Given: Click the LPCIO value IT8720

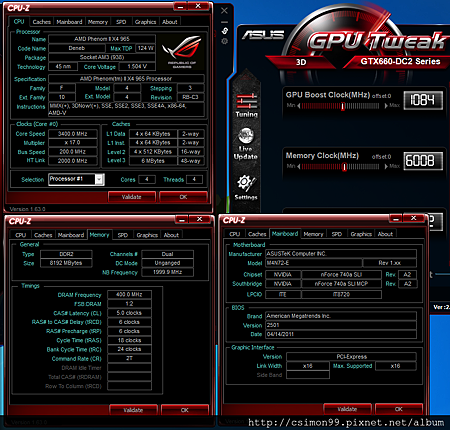Looking at the screenshot, I should click(x=341, y=295).
